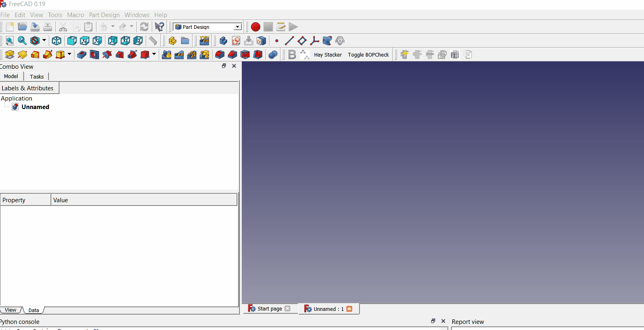Image resolution: width=644 pixels, height=330 pixels.
Task: Create a datum line
Action: pos(289,41)
